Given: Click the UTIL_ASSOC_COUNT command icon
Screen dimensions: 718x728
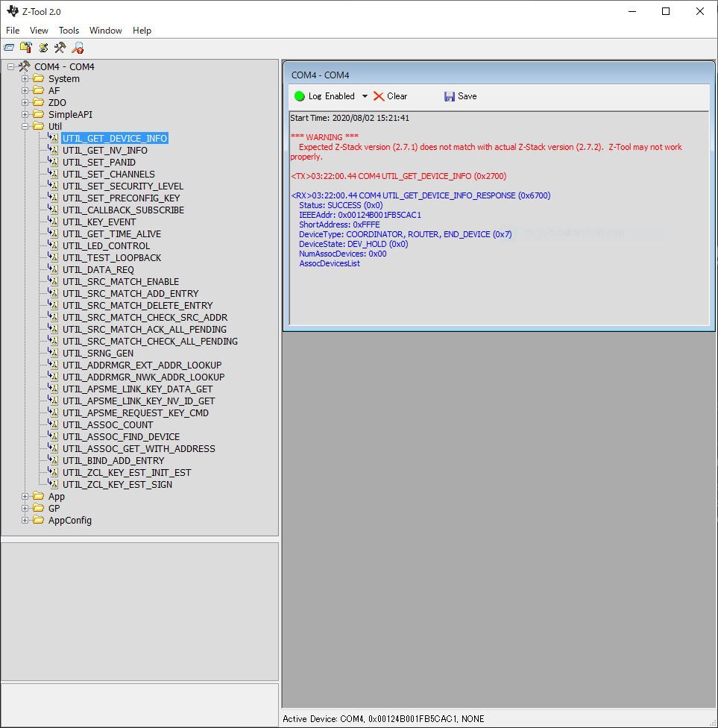Looking at the screenshot, I should click(x=54, y=424).
